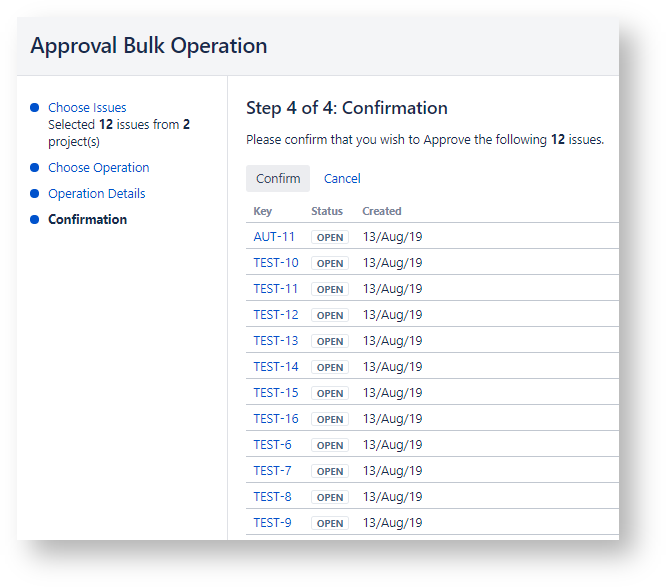Open issue TEST-10
This screenshot has width=667, height=588.
click(x=276, y=263)
